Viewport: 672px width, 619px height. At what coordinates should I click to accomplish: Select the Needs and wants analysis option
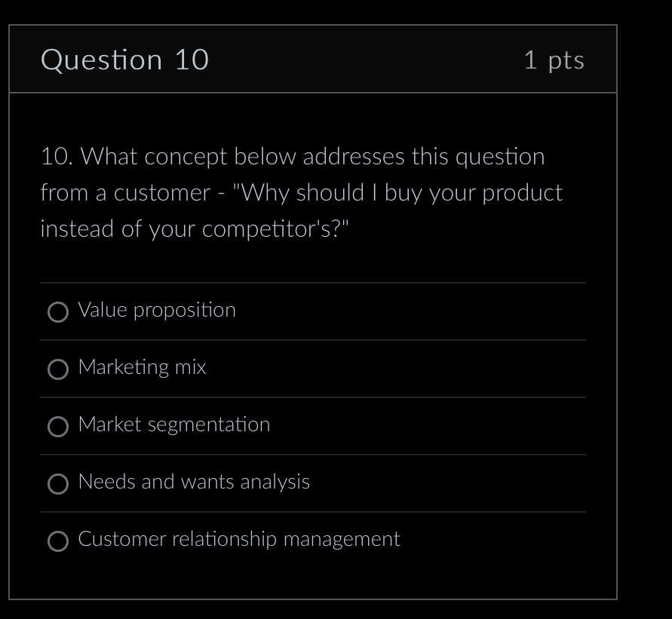coord(58,484)
